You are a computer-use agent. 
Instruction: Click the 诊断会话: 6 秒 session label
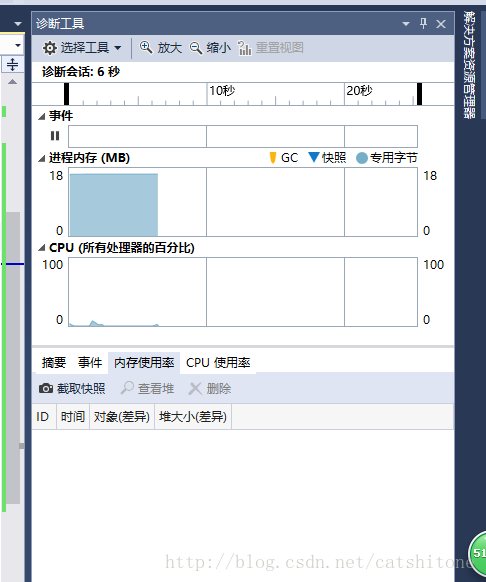[81, 72]
